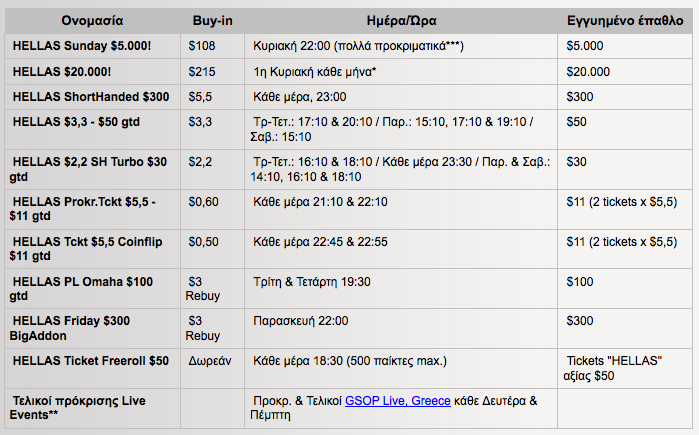Click the HELLAS ShortHanded $300 name cell
The image size is (699, 435).
(x=91, y=97)
